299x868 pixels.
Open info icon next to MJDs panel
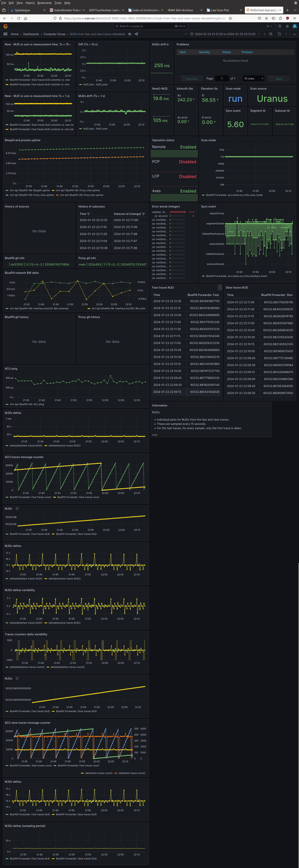click(17, 508)
